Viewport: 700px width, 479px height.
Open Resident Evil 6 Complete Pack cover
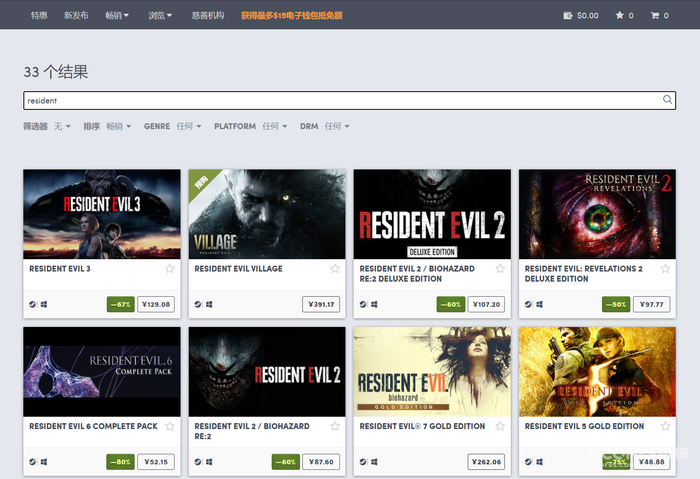[x=102, y=371]
